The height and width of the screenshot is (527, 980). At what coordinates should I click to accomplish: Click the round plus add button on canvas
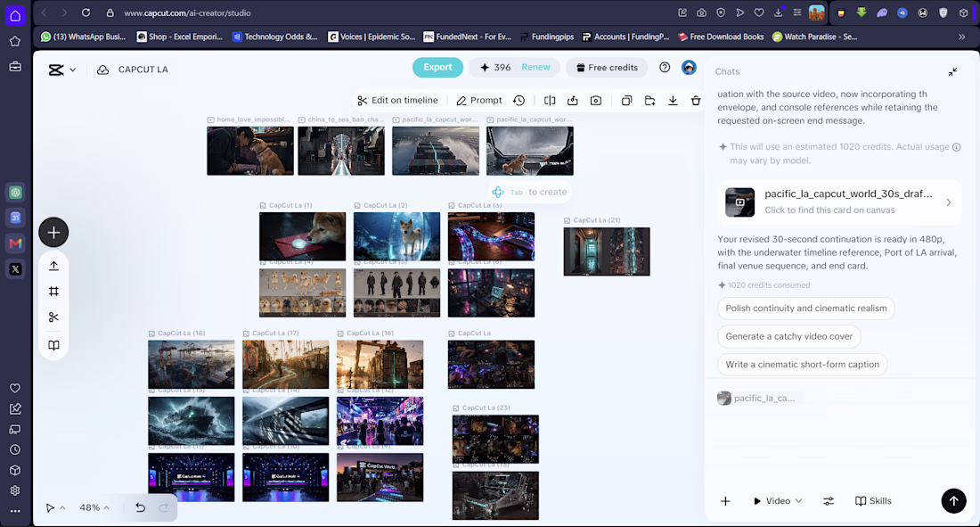pos(53,233)
